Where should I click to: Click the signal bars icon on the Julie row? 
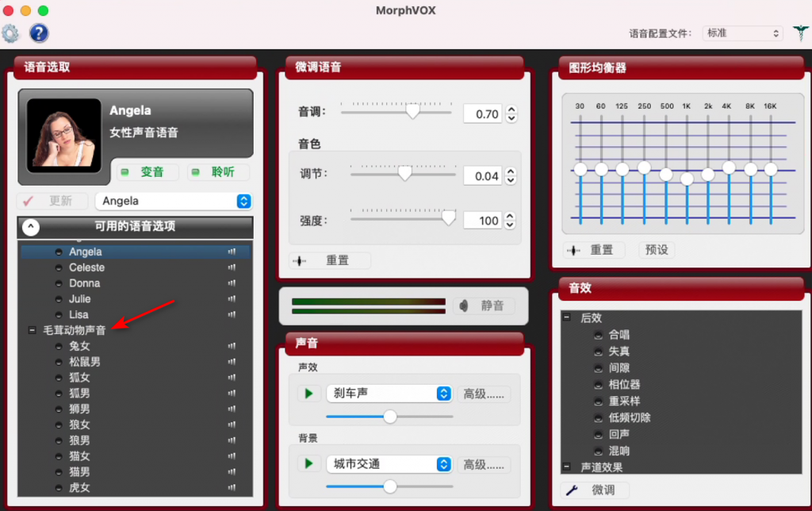coord(232,299)
